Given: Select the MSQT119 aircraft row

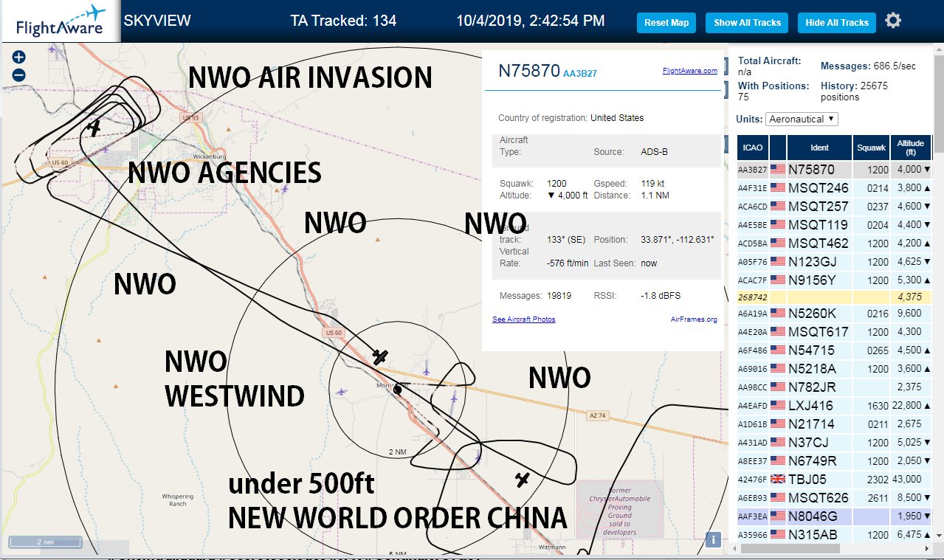Looking at the screenshot, I should 834,225.
